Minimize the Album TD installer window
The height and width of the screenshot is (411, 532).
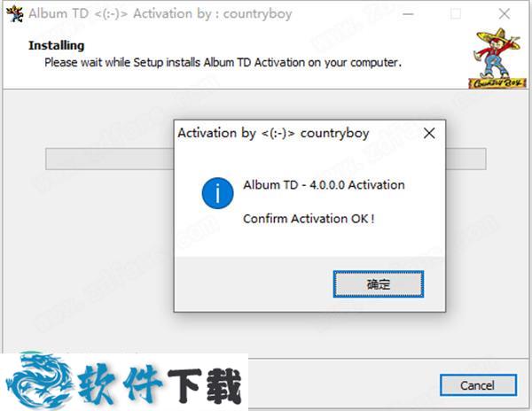(x=408, y=14)
